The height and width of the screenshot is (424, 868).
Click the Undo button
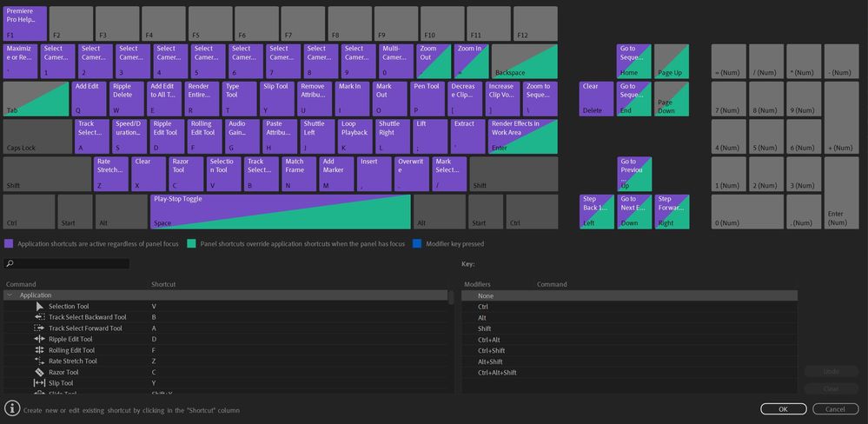coord(831,371)
